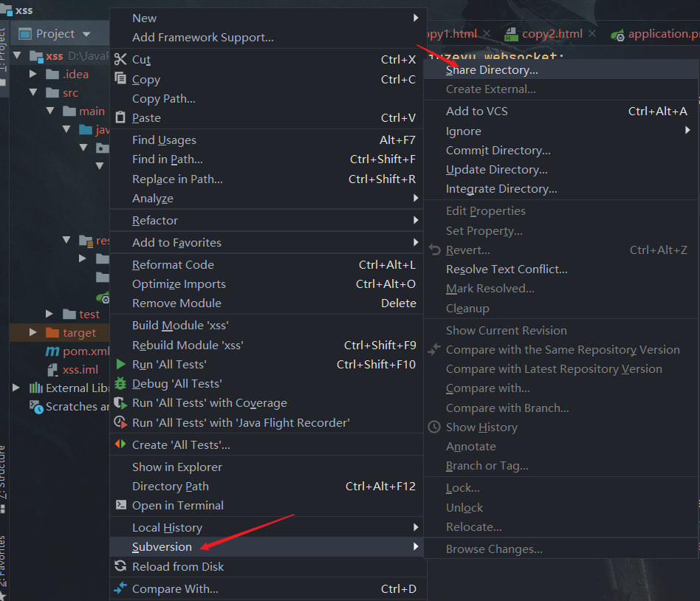Open the Project view dropdown arrow

(x=86, y=34)
